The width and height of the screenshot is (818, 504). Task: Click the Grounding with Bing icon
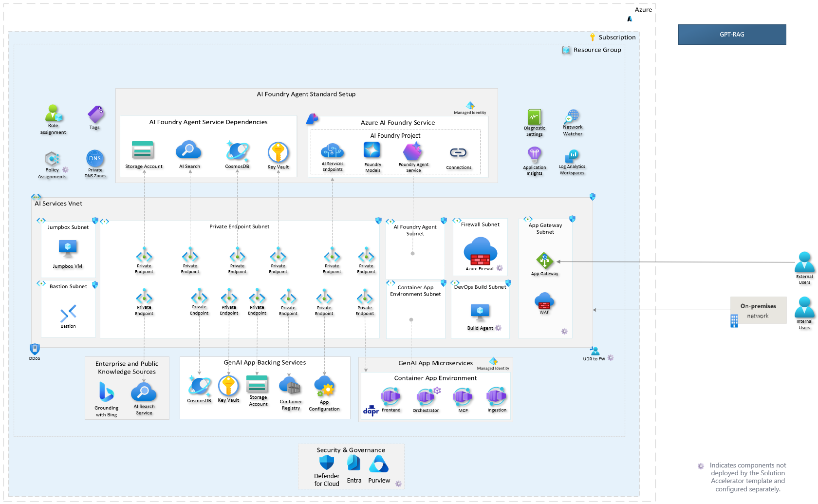(106, 392)
